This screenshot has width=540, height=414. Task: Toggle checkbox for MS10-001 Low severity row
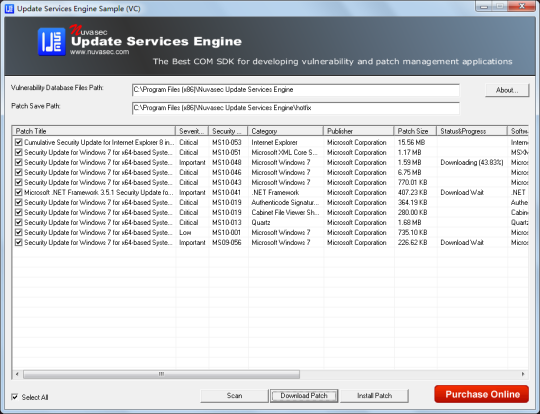19,232
